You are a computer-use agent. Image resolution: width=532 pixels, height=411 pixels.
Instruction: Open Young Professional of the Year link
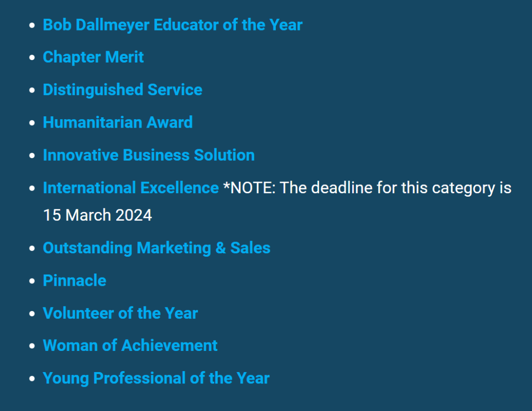tap(156, 378)
